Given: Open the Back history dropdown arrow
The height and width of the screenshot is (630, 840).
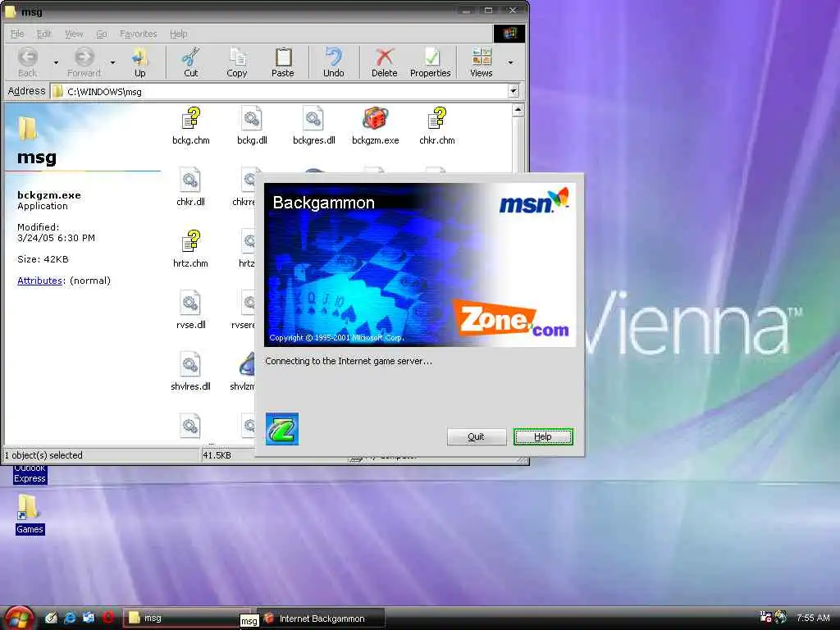Looking at the screenshot, I should click(56, 62).
